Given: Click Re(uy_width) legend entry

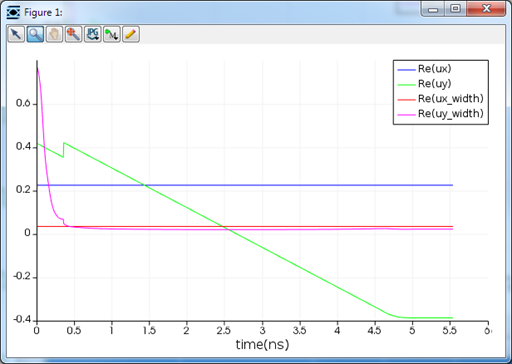Looking at the screenshot, I should 451,114.
